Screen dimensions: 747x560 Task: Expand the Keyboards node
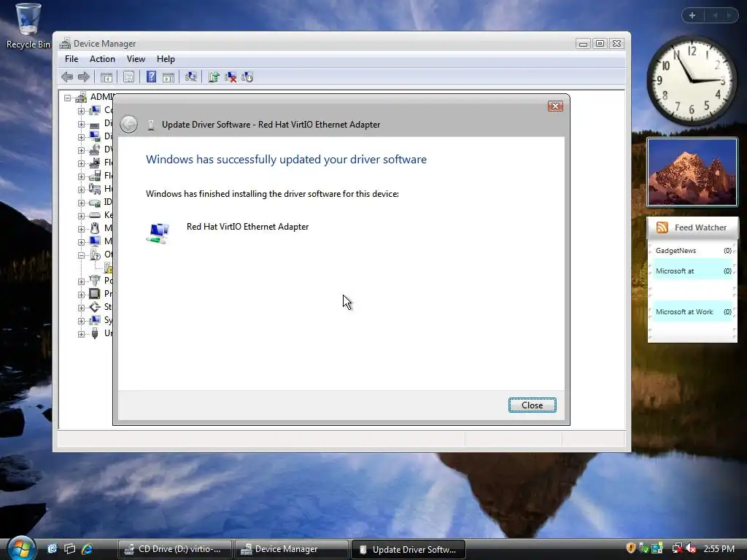click(x=81, y=216)
